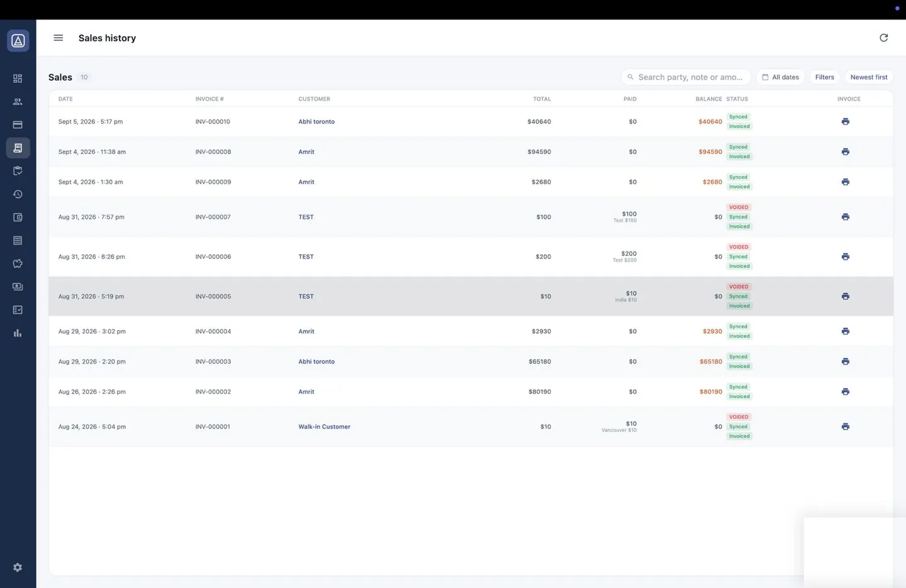Viewport: 906px width, 588px height.
Task: Click the app logo at sidebar top
Action: tap(18, 41)
